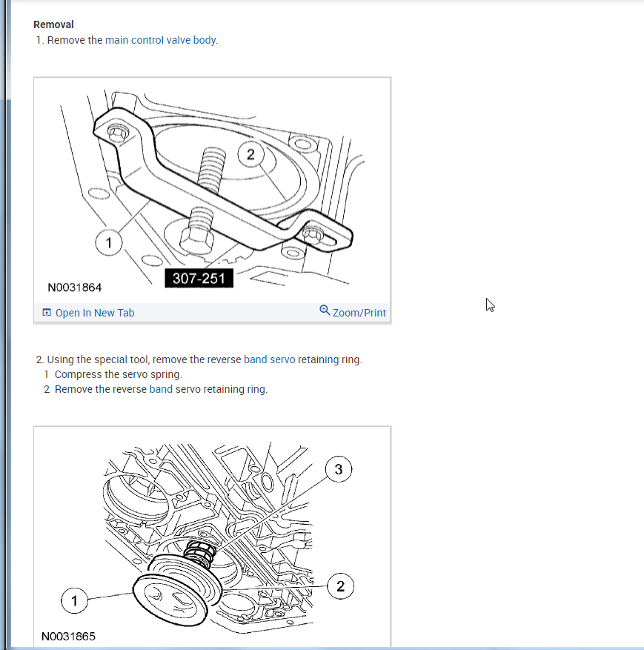
Task: Click the step 2 instruction text
Action: (205, 359)
